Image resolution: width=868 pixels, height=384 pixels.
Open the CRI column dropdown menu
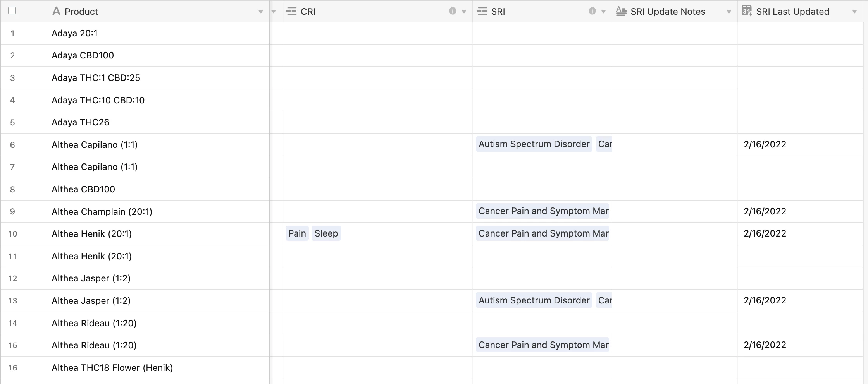[464, 12]
